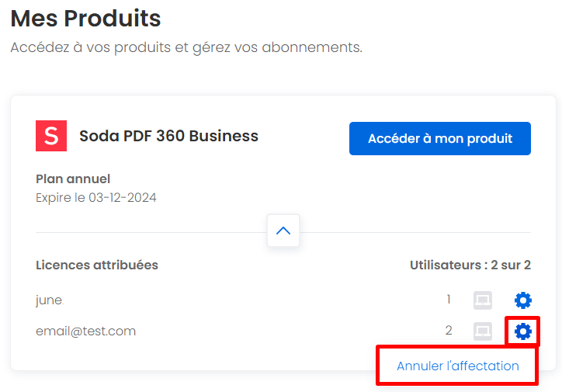Click the horizontal divider line under the plan details
The image size is (562, 392).
click(151, 232)
